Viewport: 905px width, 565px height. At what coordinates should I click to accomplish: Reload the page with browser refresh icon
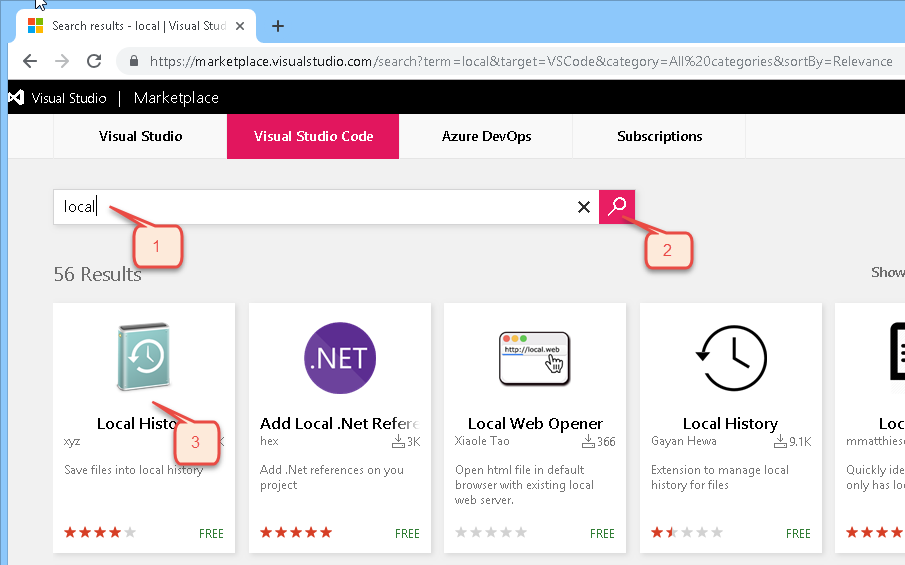pos(94,61)
